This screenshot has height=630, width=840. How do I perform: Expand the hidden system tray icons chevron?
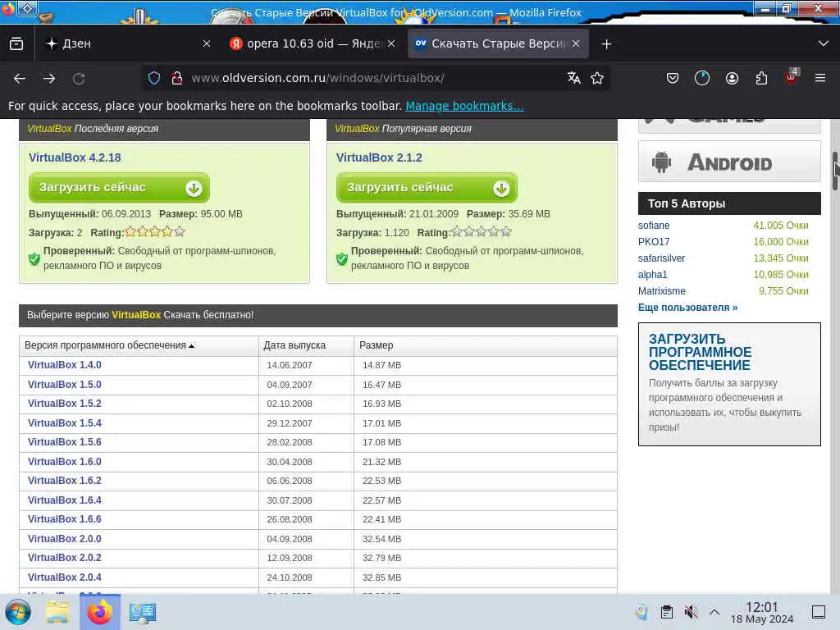[714, 612]
